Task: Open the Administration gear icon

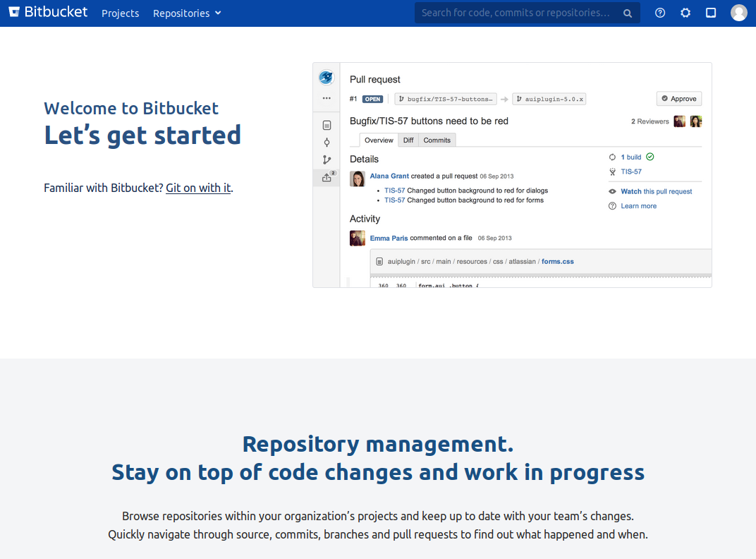Action: pyautogui.click(x=685, y=13)
